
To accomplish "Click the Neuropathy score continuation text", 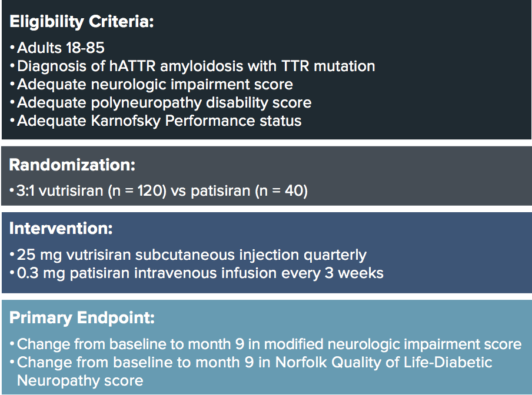I will tap(80, 381).
